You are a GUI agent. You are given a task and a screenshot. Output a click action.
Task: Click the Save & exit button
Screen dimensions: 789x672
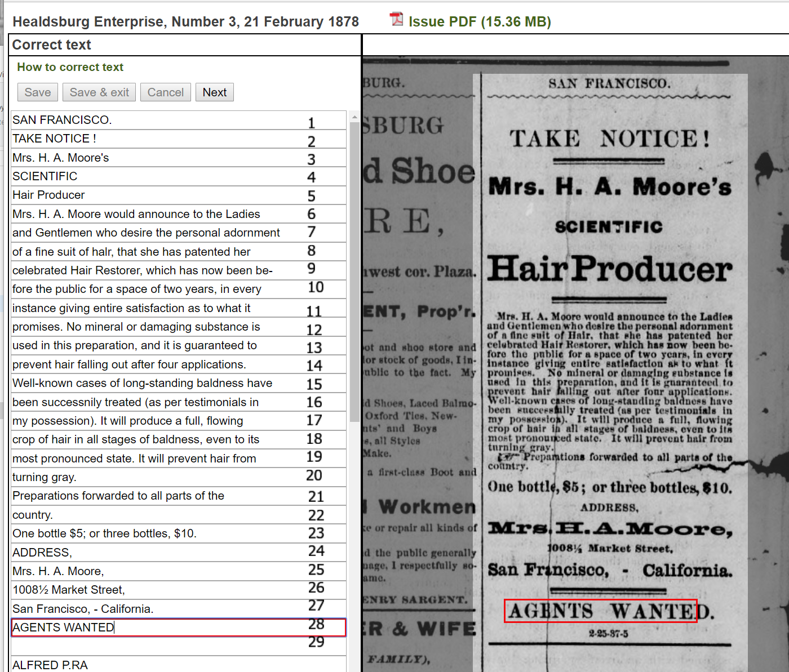pos(99,92)
